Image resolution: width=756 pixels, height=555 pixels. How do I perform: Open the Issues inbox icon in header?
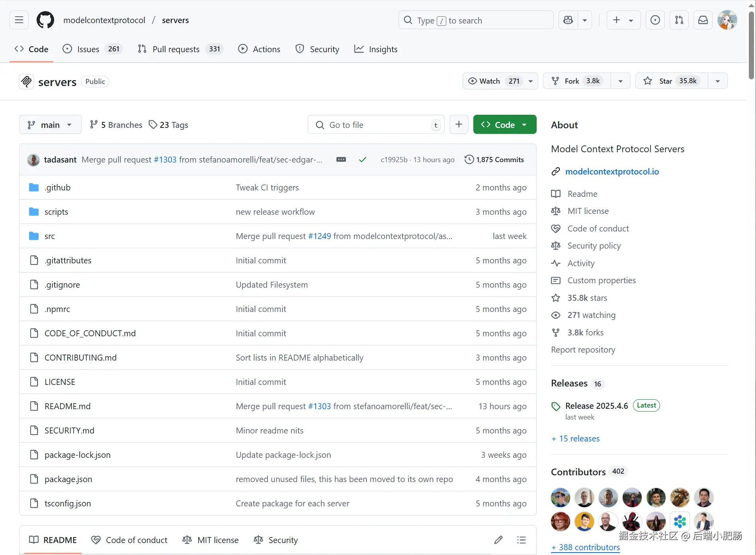coord(655,20)
